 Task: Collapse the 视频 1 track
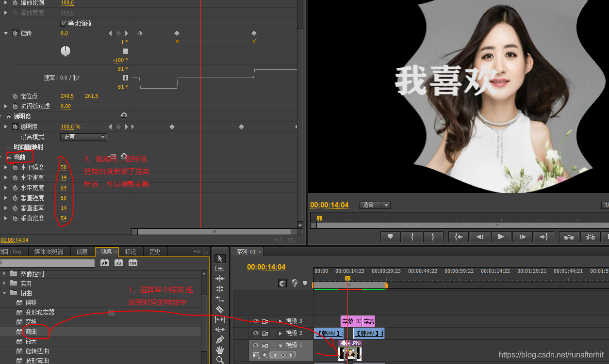tap(280, 346)
